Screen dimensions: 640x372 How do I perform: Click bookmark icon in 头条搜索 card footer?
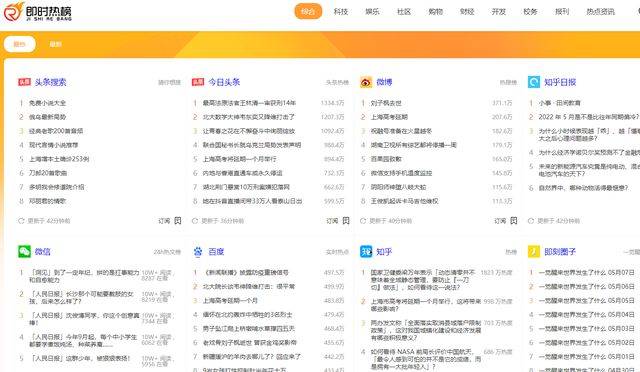(178, 221)
